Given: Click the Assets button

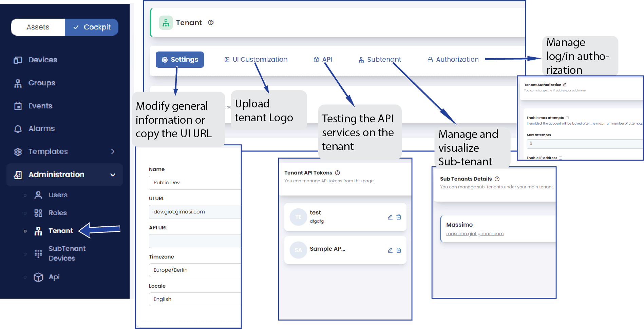Looking at the screenshot, I should pos(38,27).
